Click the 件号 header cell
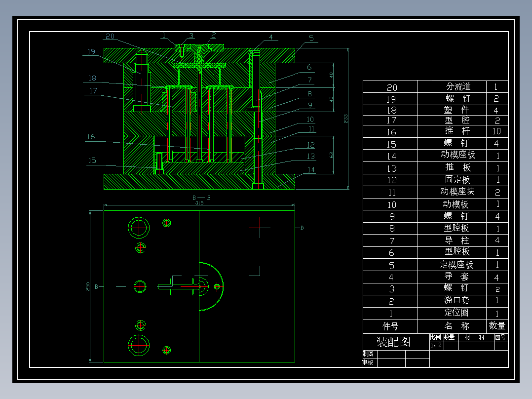 (x=390, y=326)
